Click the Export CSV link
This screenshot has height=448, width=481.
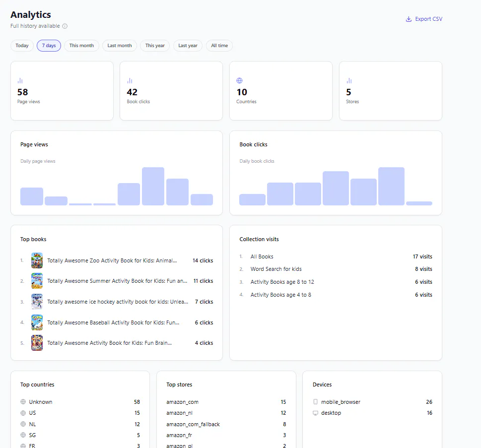424,19
